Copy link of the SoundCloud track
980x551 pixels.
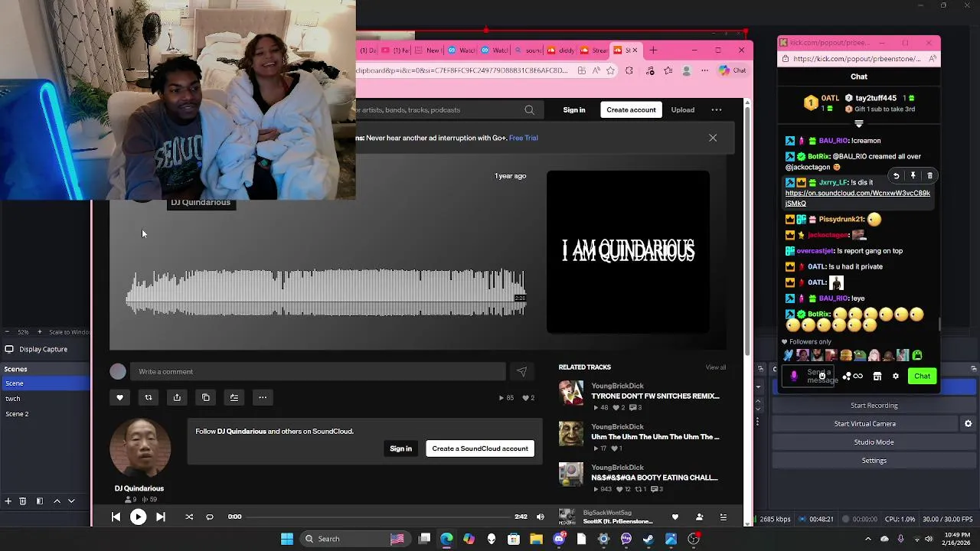point(206,397)
